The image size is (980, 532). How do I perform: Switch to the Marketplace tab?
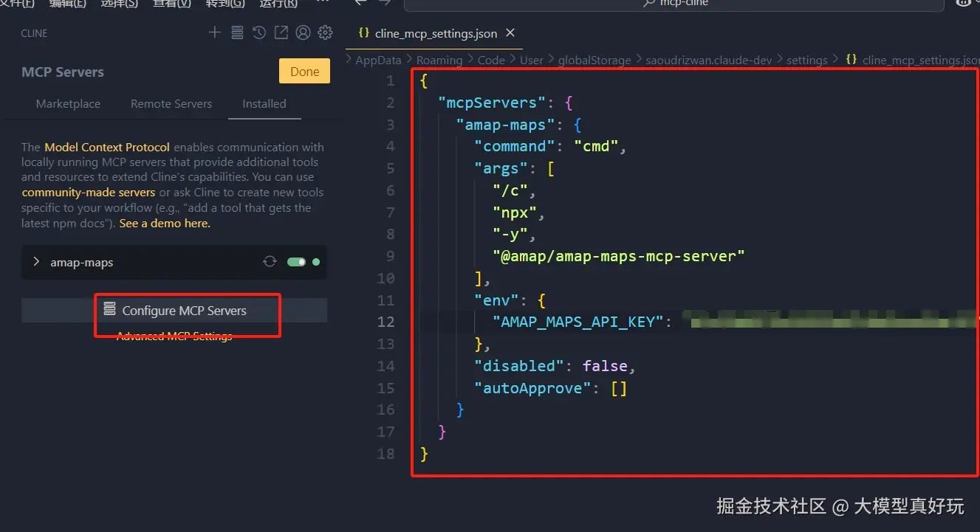[x=68, y=103]
